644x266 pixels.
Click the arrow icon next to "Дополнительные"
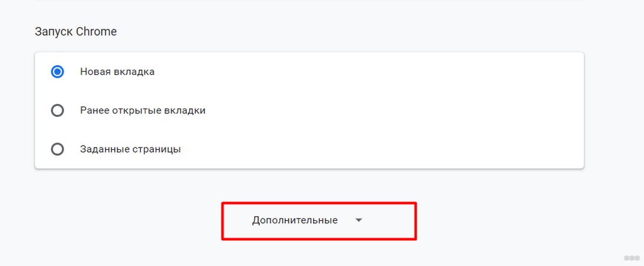click(359, 221)
